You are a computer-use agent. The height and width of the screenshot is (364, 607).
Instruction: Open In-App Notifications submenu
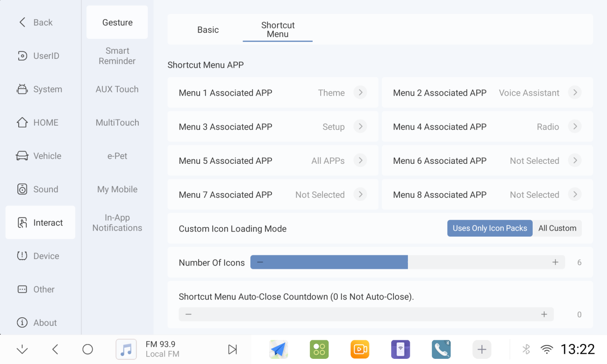pyautogui.click(x=117, y=223)
